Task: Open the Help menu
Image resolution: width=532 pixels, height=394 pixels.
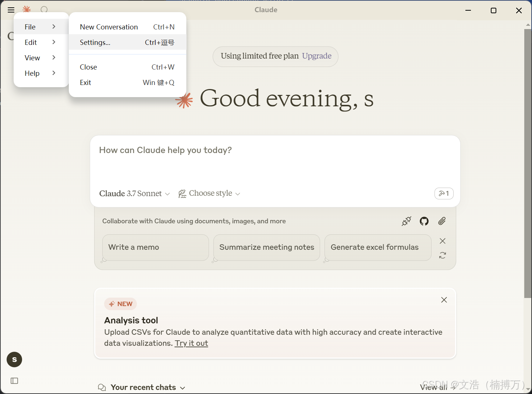Action: coord(41,73)
